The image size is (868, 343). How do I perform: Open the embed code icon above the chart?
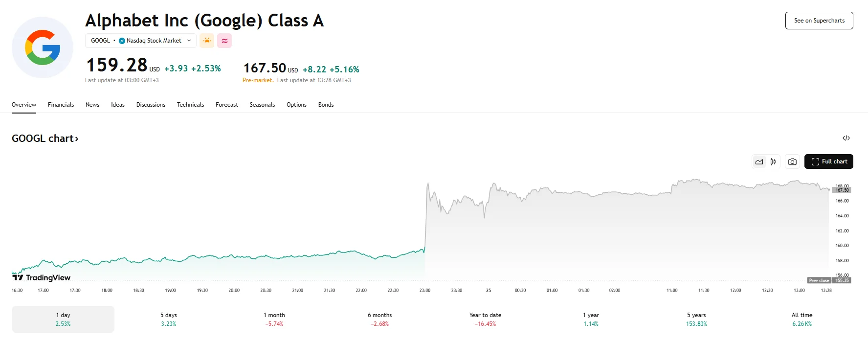click(x=846, y=138)
